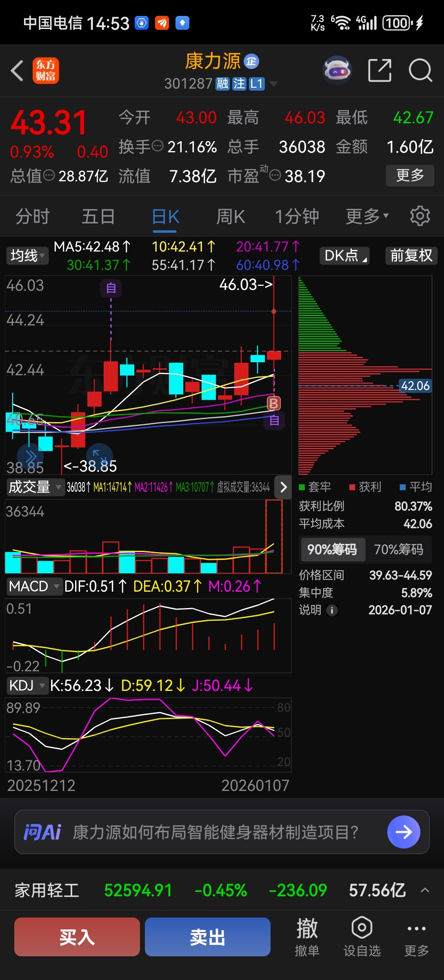Tap the 融 margin trading badge
This screenshot has height=980, width=444.
223,84
